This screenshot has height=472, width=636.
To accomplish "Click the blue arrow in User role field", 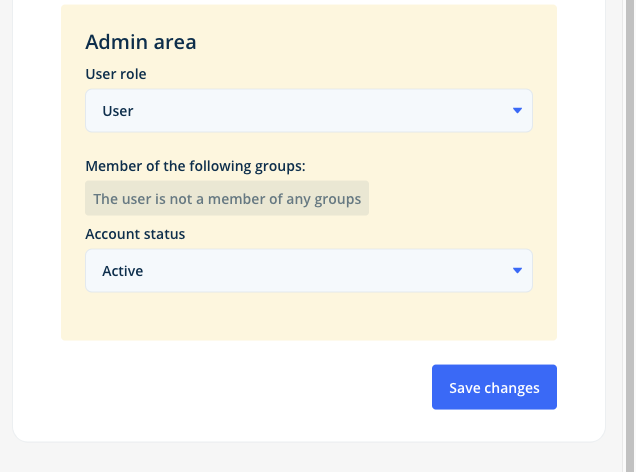I will tap(517, 110).
